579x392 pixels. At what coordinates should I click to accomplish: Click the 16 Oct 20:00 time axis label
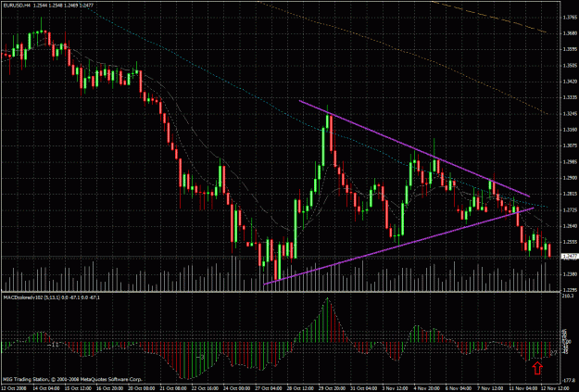110,388
